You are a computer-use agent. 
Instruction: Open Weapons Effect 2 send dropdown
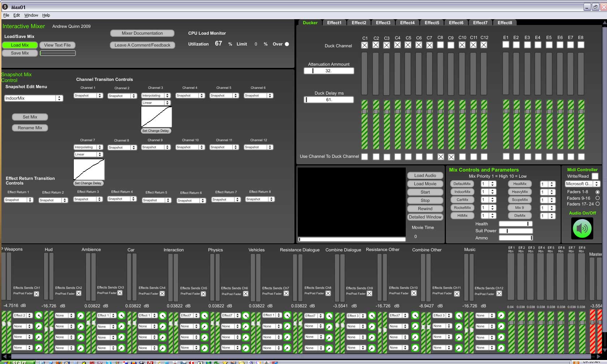click(x=23, y=316)
